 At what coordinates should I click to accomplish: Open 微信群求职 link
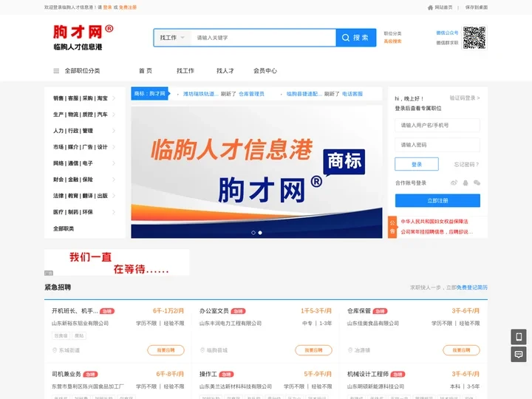tap(447, 43)
